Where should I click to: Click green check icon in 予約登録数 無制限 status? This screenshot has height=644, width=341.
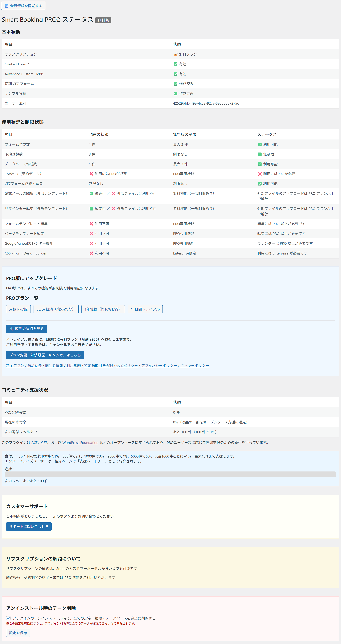tap(260, 154)
